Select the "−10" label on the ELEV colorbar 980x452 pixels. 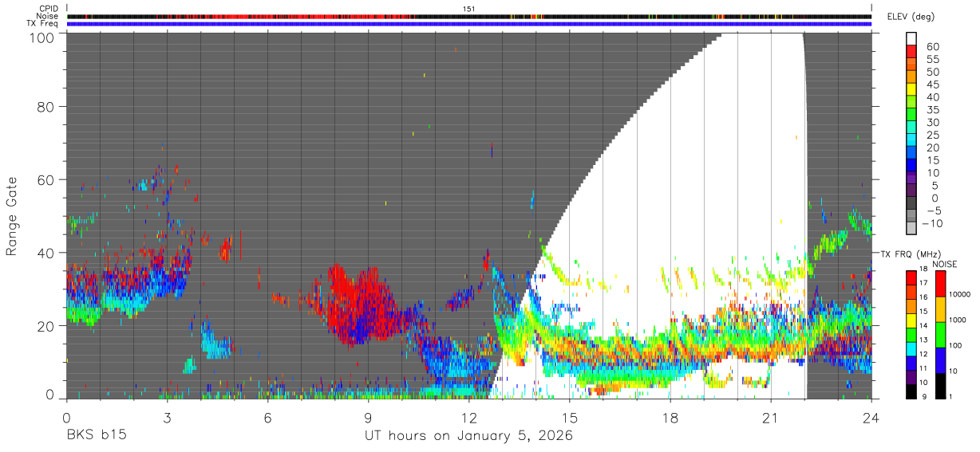933,223
